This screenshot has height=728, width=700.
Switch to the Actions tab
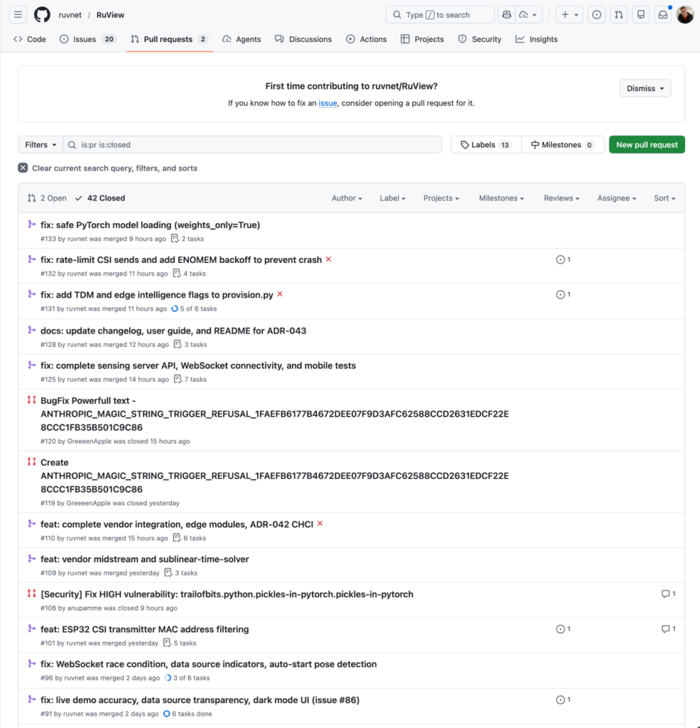(x=366, y=39)
